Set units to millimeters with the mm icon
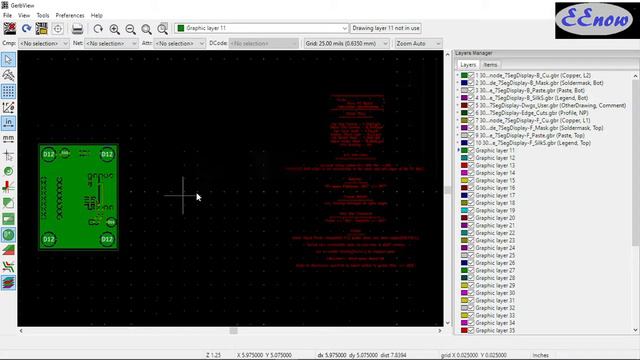 pyautogui.click(x=8, y=139)
